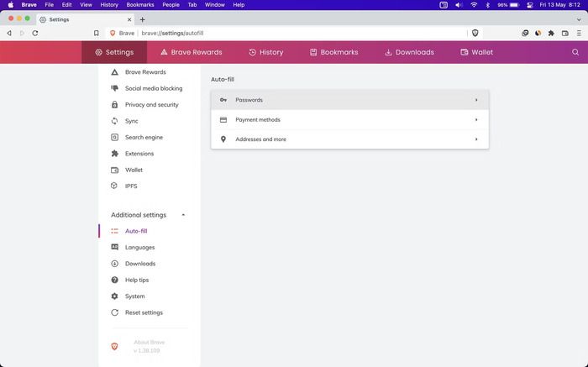Click the key icon next to Passwords
This screenshot has height=367, width=588.
223,100
